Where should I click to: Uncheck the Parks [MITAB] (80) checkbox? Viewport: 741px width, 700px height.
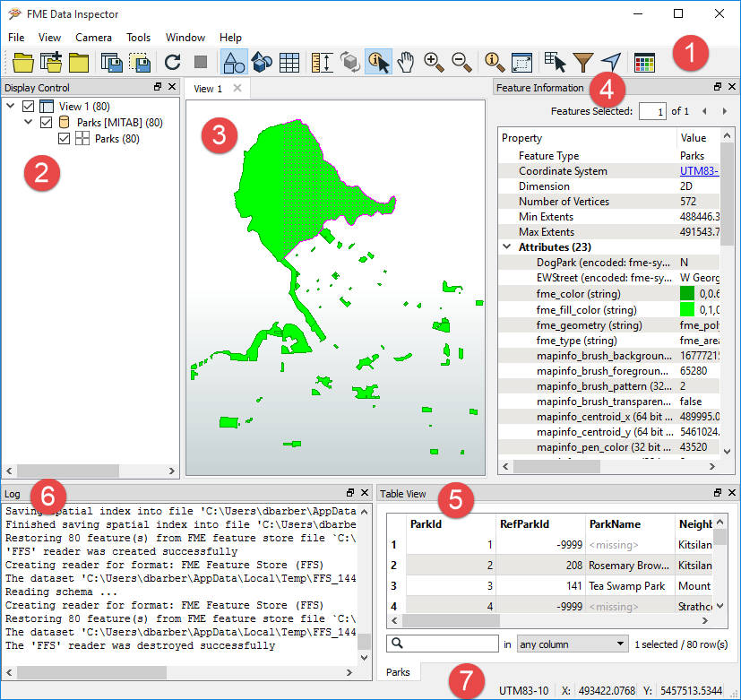46,123
